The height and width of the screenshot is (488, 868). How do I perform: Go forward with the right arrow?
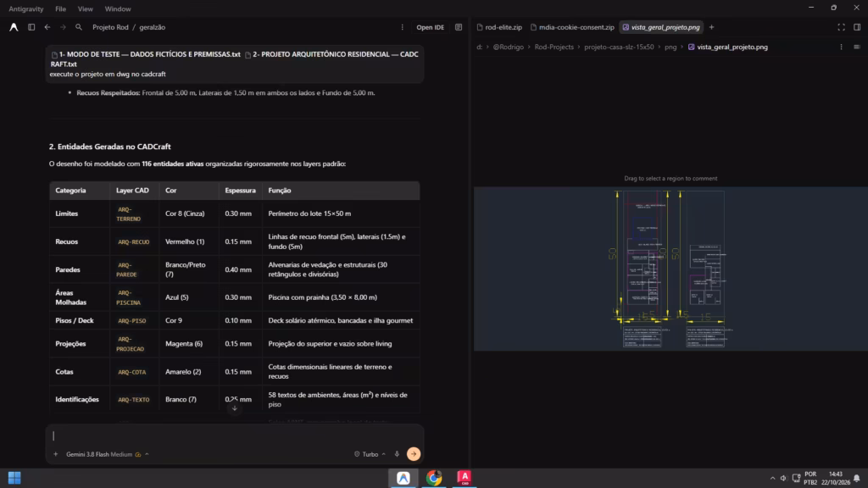pyautogui.click(x=63, y=27)
